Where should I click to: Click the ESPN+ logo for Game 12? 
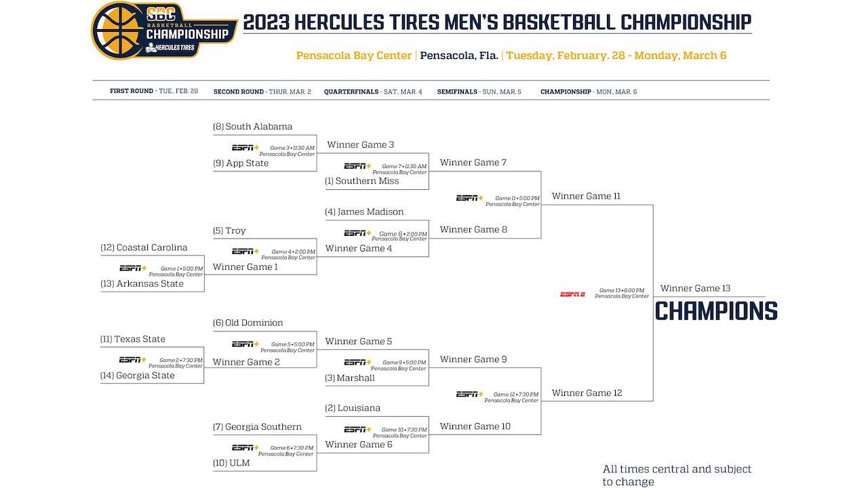469,394
